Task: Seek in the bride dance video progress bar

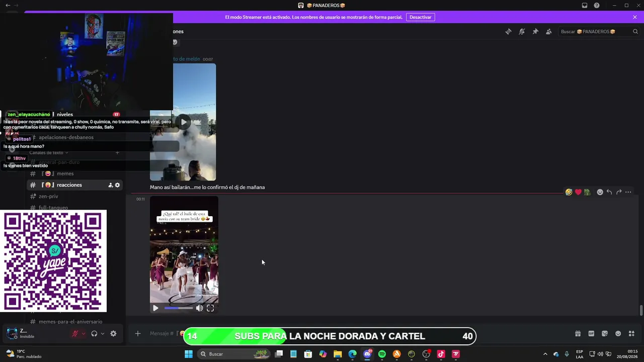Action: click(x=179, y=308)
